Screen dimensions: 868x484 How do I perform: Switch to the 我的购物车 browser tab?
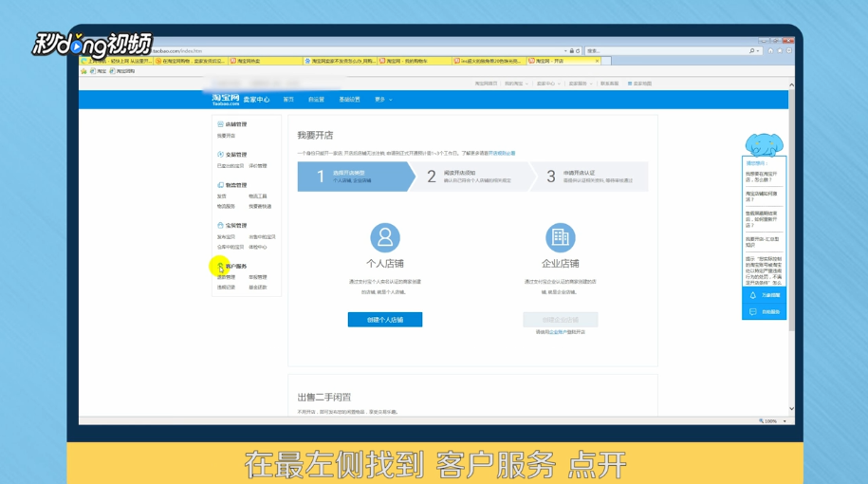[415, 61]
